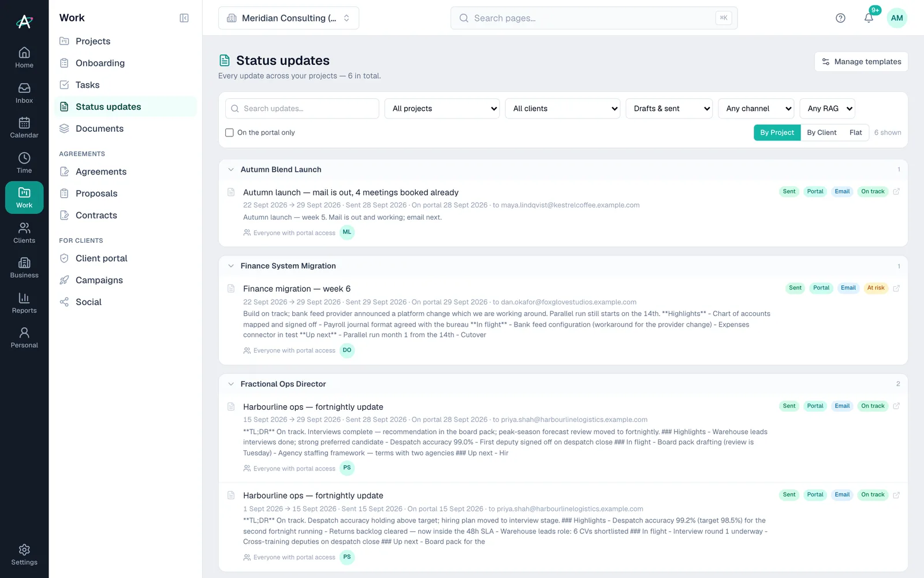This screenshot has width=924, height=578.
Task: Open Home in the left rail
Action: pos(24,58)
